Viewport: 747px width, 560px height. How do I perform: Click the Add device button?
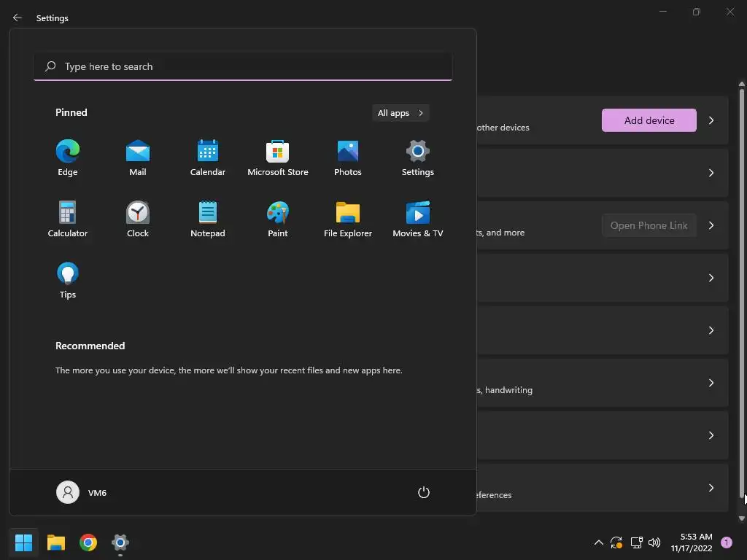click(x=649, y=120)
